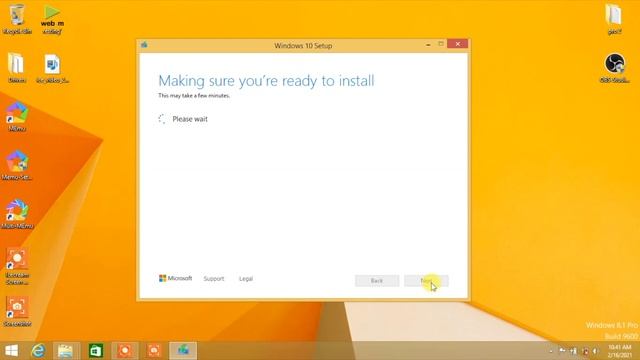640x360 pixels.
Task: Launch the Multi-MEmu desktop shortcut
Action: coord(17,214)
